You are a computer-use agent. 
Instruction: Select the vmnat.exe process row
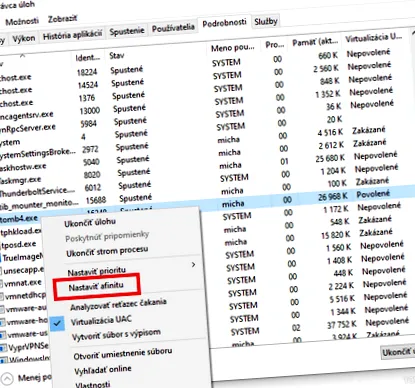click(23, 283)
